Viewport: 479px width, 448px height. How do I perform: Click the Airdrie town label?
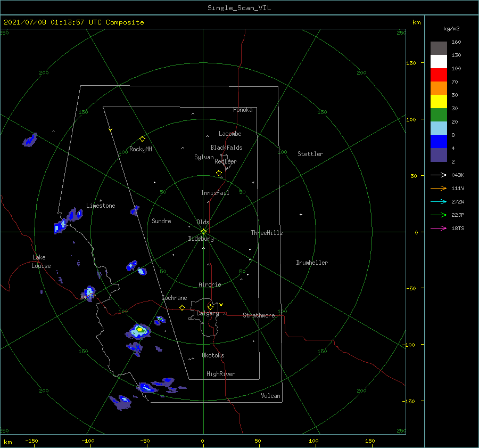click(x=210, y=284)
